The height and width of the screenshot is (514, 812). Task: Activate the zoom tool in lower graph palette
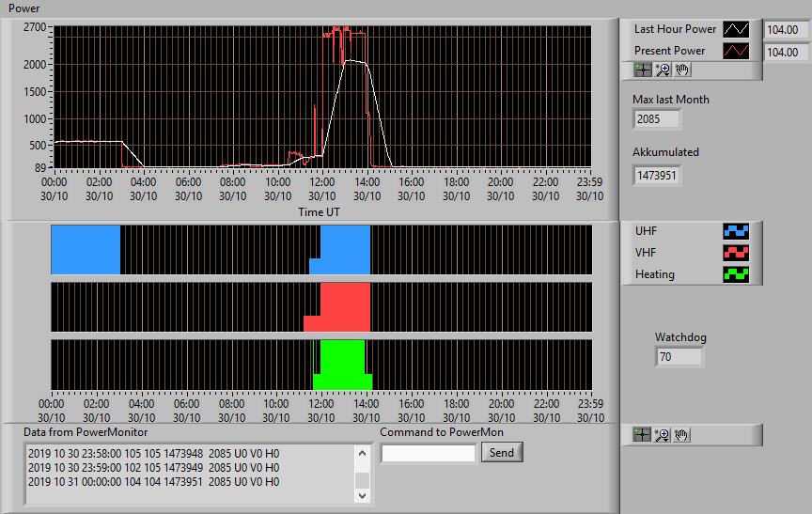click(662, 435)
